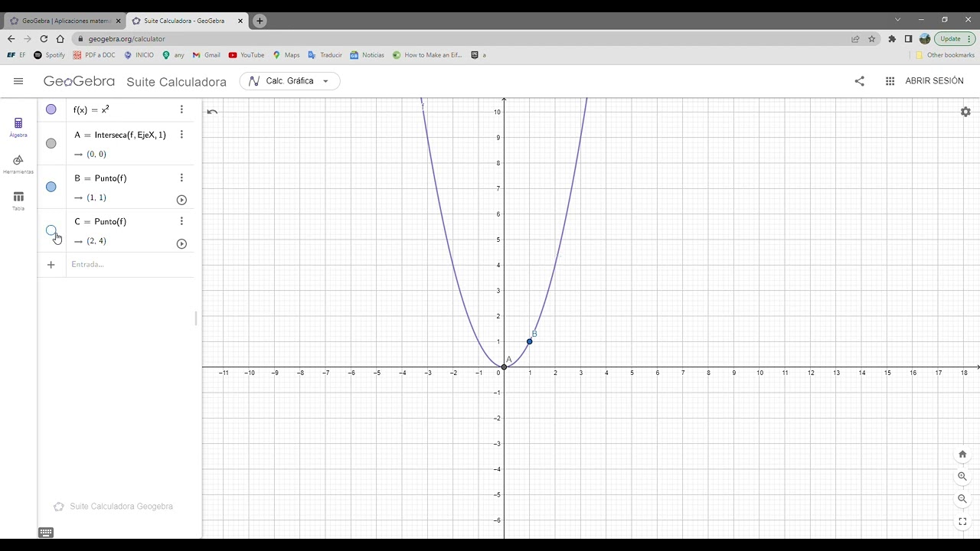Share the GeoGebra construction

pos(859,81)
